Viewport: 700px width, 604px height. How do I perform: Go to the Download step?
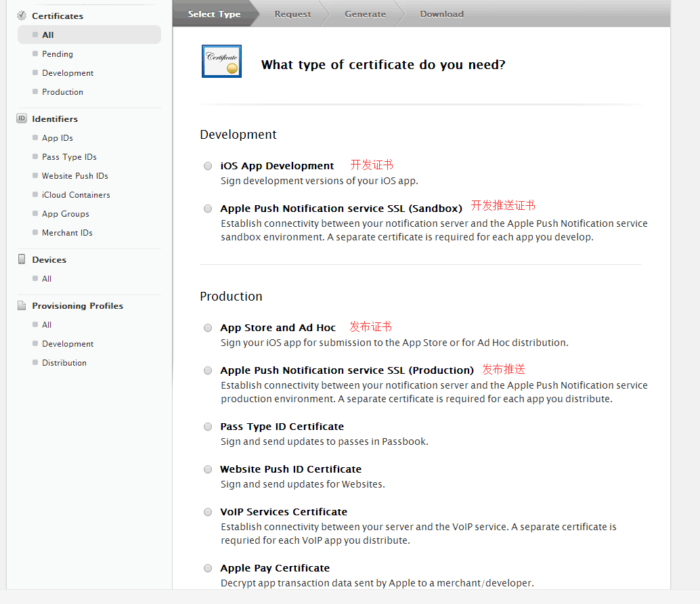[x=441, y=14]
